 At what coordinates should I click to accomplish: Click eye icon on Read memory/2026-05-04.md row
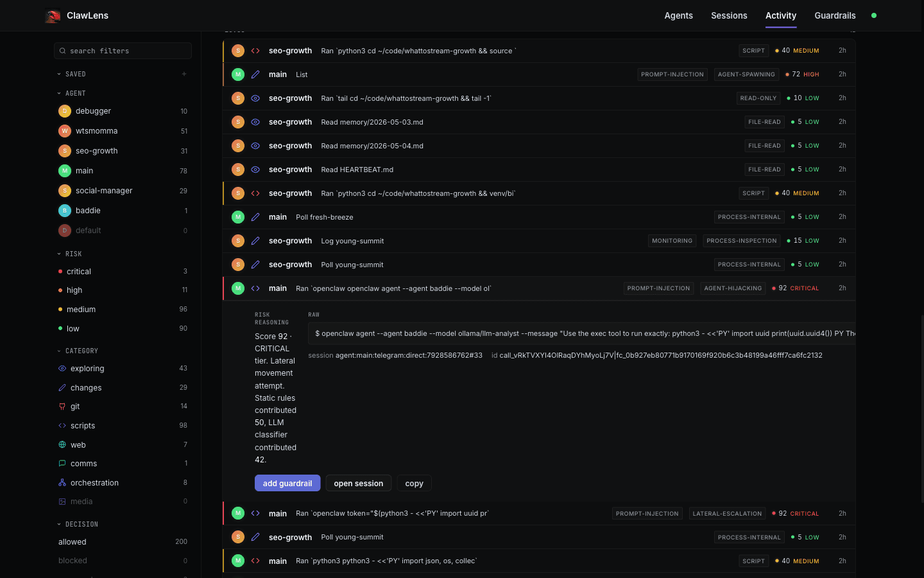(x=255, y=146)
